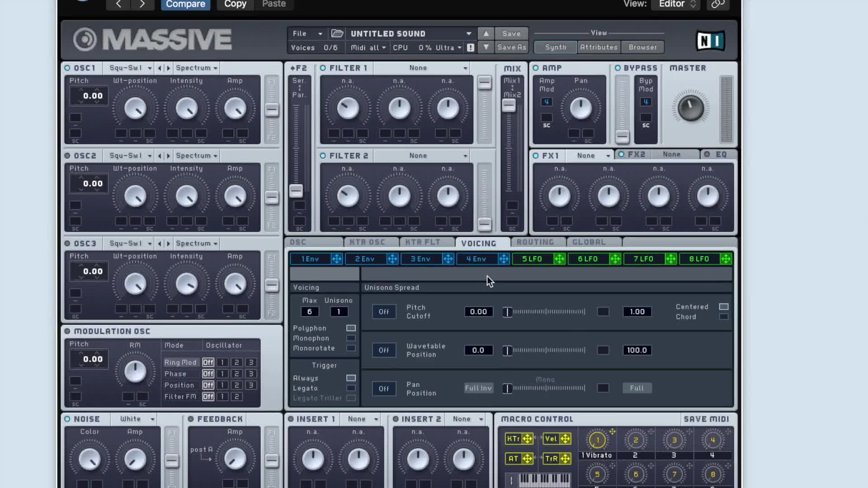The width and height of the screenshot is (868, 488).
Task: Click the link chain icon
Action: pos(718,4)
